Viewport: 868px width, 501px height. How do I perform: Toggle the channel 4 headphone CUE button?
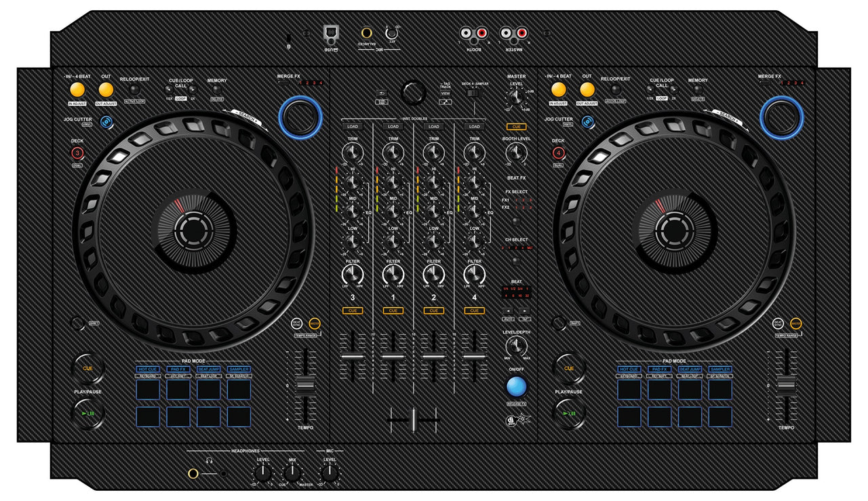click(474, 310)
